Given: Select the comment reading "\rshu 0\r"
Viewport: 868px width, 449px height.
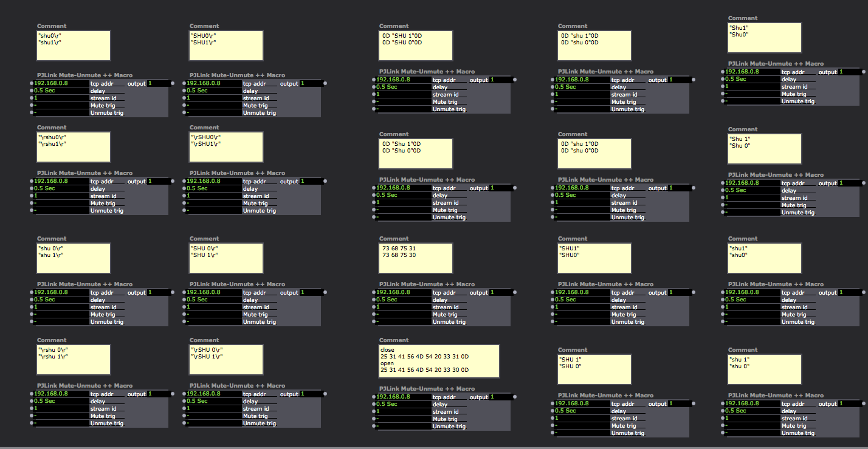Looking at the screenshot, I should tap(74, 360).
